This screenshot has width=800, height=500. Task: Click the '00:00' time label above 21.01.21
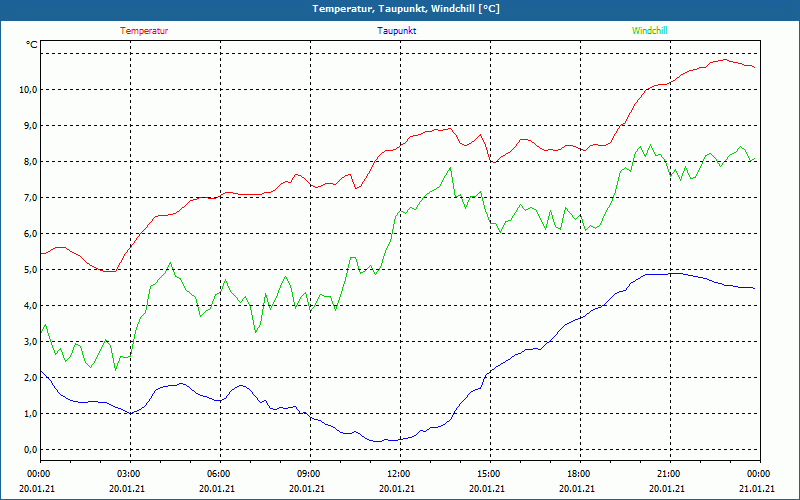757,474
